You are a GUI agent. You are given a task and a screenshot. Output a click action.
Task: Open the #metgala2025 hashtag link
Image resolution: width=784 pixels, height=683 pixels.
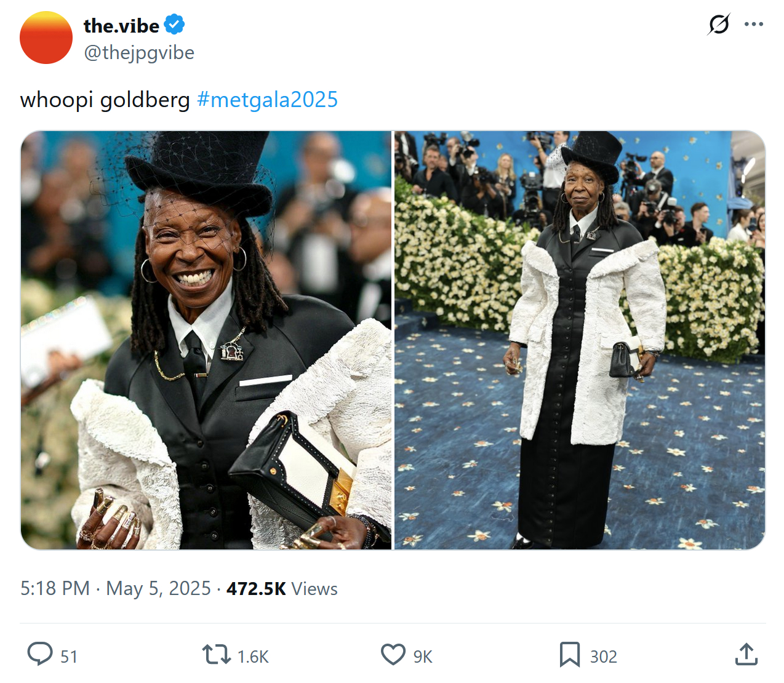(268, 100)
